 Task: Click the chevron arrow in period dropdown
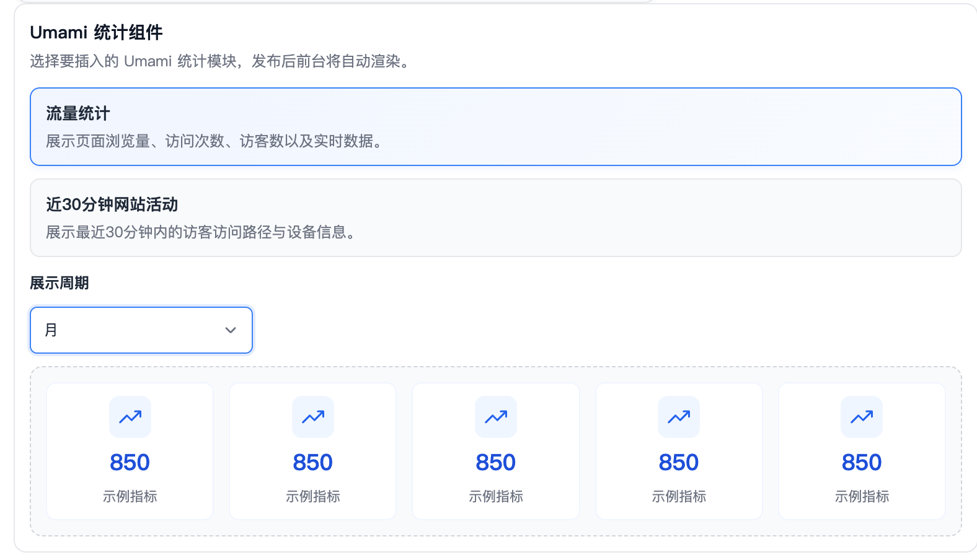[x=231, y=330]
